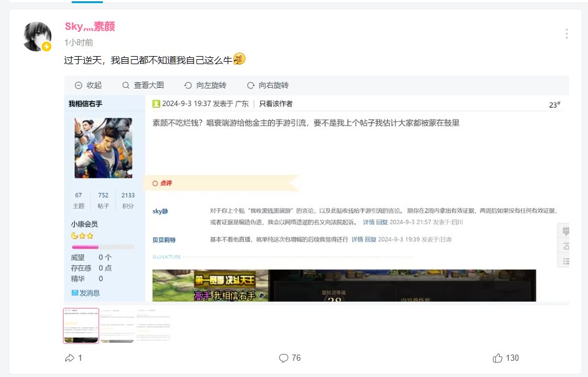Image resolution: width=588 pixels, height=377 pixels.
Task: Select the first image thumbnail
Action: 81,326
